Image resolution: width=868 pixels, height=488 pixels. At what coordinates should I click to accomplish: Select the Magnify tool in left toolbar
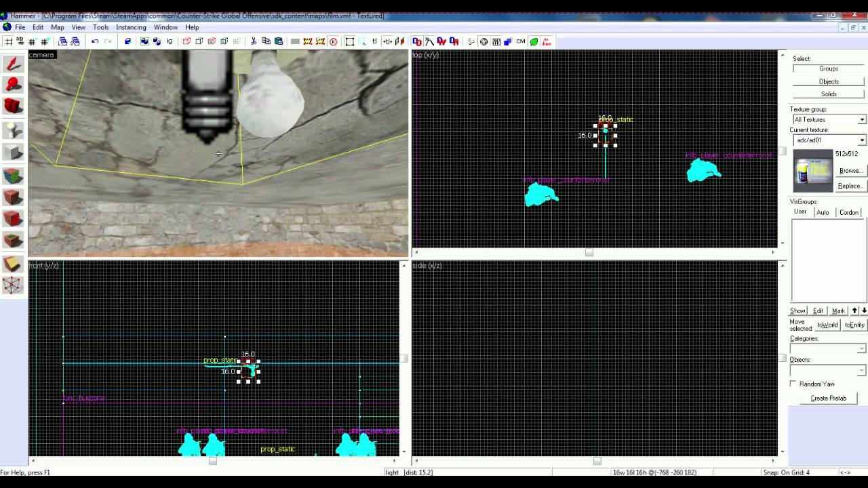[x=12, y=85]
